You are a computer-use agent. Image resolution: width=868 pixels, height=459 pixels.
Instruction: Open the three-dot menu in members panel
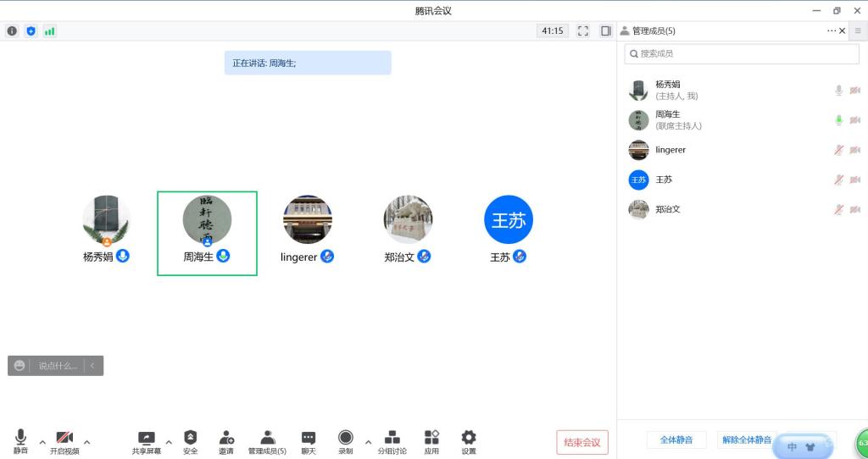click(832, 31)
